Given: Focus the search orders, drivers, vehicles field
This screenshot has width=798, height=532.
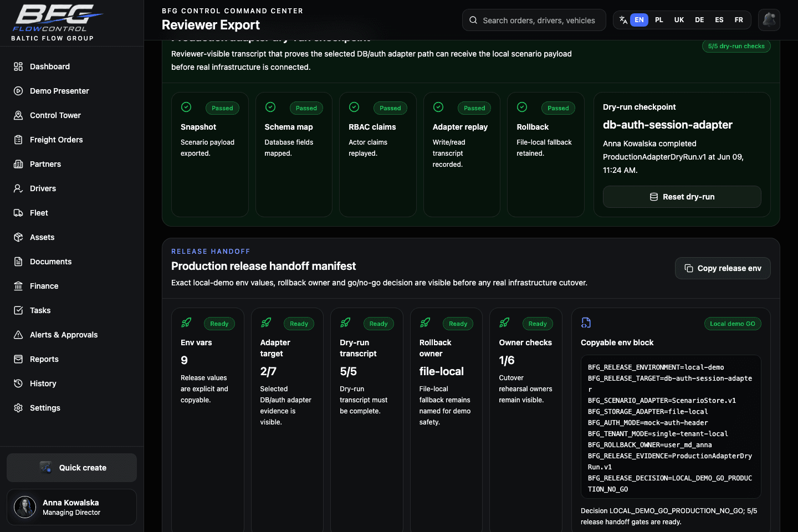Looking at the screenshot, I should (534, 20).
